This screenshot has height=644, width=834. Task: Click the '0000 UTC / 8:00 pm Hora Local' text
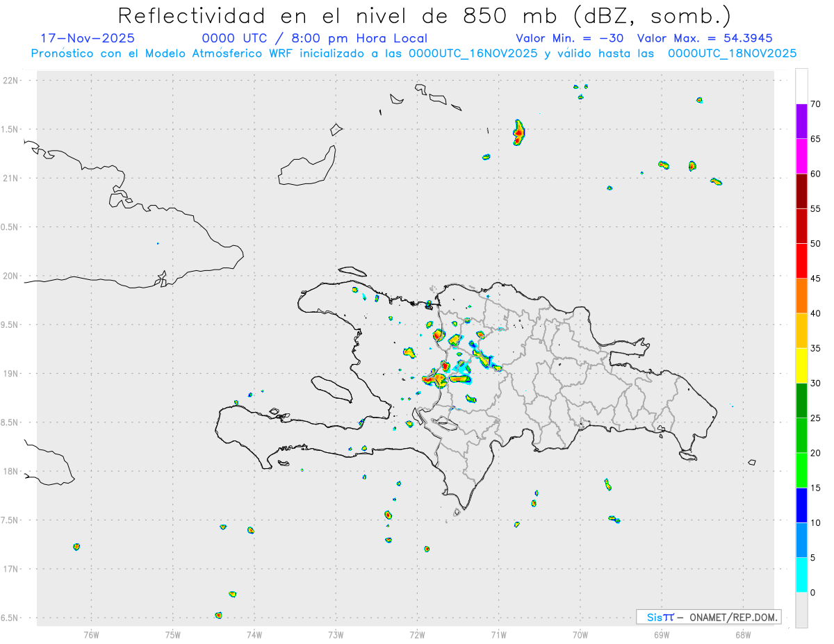[315, 38]
